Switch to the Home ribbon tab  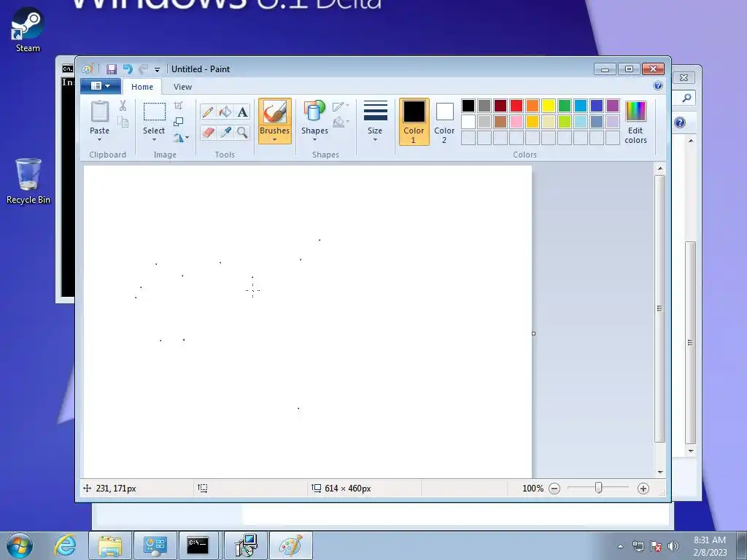(x=142, y=87)
